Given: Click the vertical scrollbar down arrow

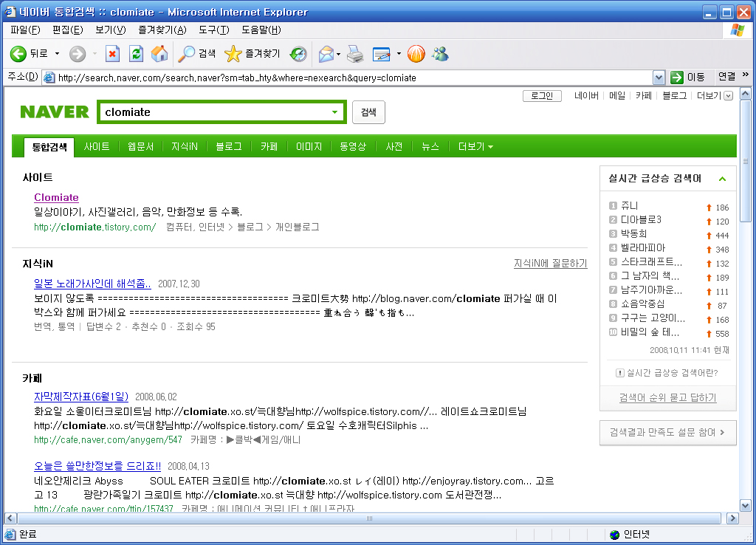Looking at the screenshot, I should 746,506.
